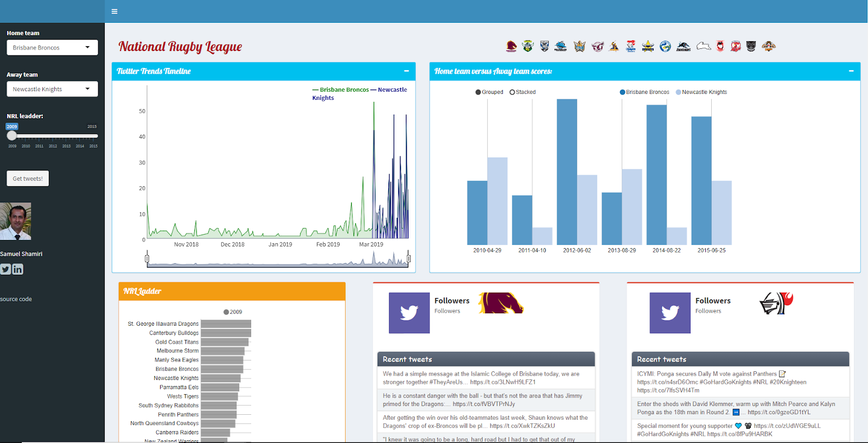Click the Brisbane Broncos logo in header row
Image resolution: width=868 pixels, height=443 pixels.
(511, 46)
